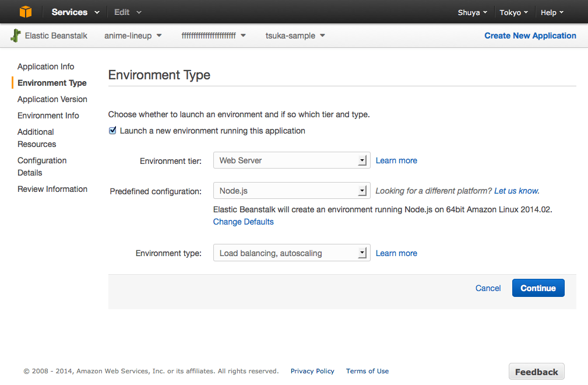Screen dimensions: 588x385
Task: Click the Feedback button
Action: pos(536,372)
